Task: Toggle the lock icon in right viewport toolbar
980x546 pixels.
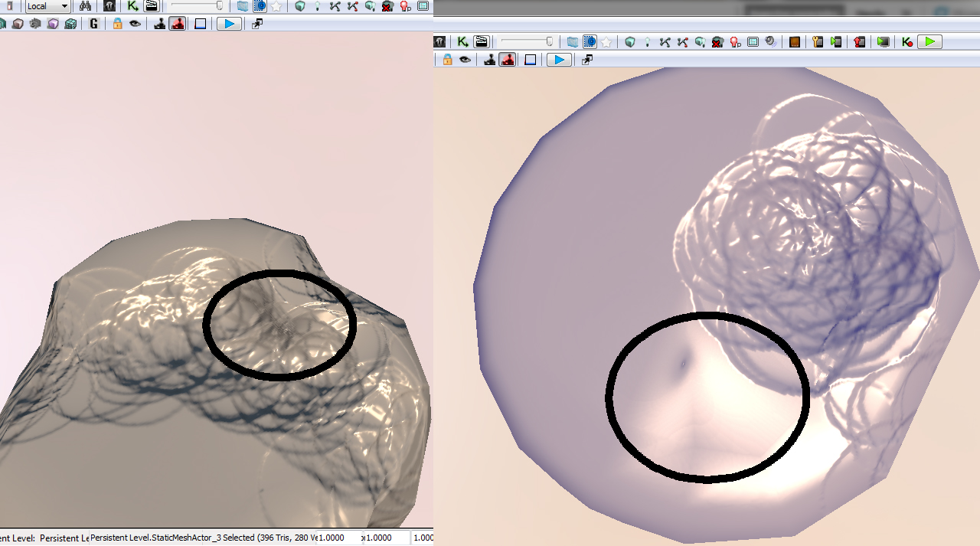Action: [447, 60]
